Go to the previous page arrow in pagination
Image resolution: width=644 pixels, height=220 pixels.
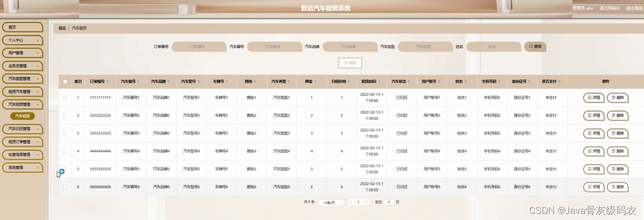tap(350, 202)
